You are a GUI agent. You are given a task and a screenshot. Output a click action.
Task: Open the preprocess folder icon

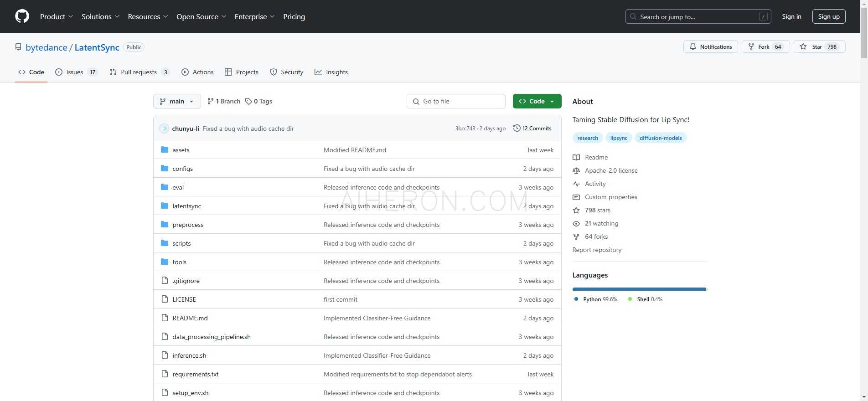pos(165,224)
